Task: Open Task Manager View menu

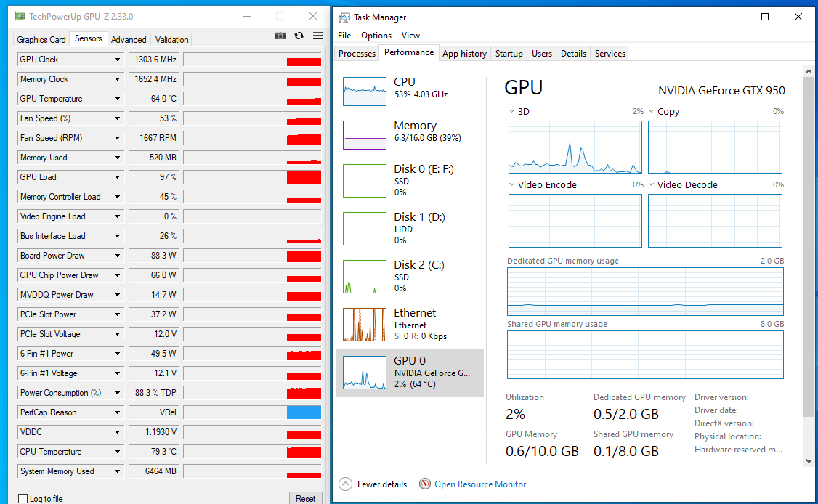Action: (410, 36)
